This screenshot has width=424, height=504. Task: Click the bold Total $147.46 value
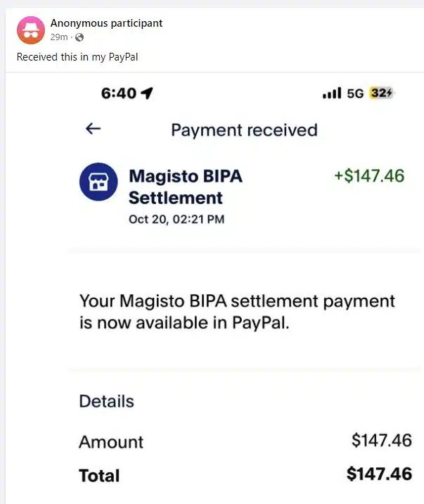click(379, 474)
